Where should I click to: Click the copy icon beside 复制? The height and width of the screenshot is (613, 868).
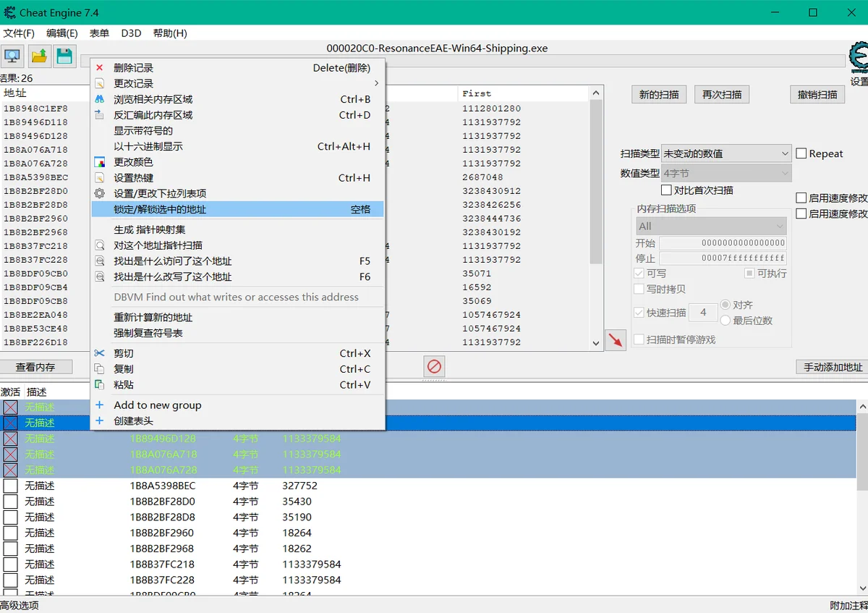point(100,369)
